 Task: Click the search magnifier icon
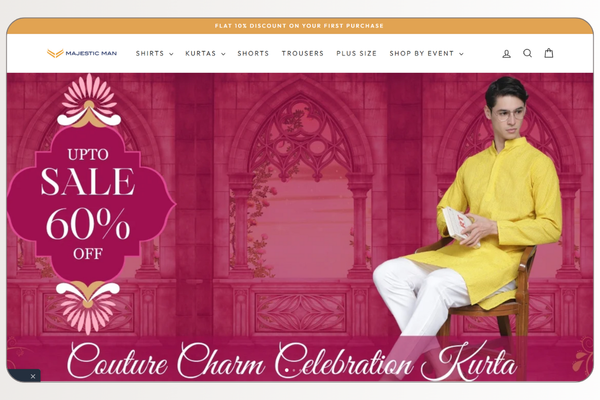[527, 53]
